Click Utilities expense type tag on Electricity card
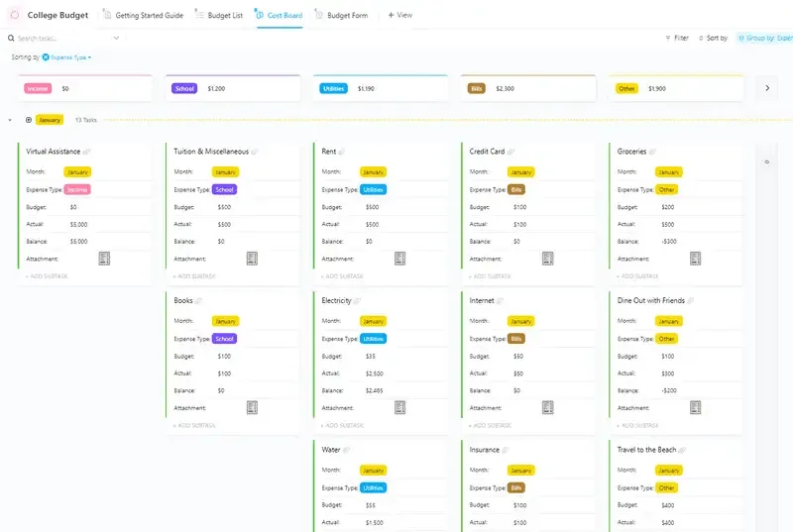Screen dimensions: 793x532 (x=374, y=339)
